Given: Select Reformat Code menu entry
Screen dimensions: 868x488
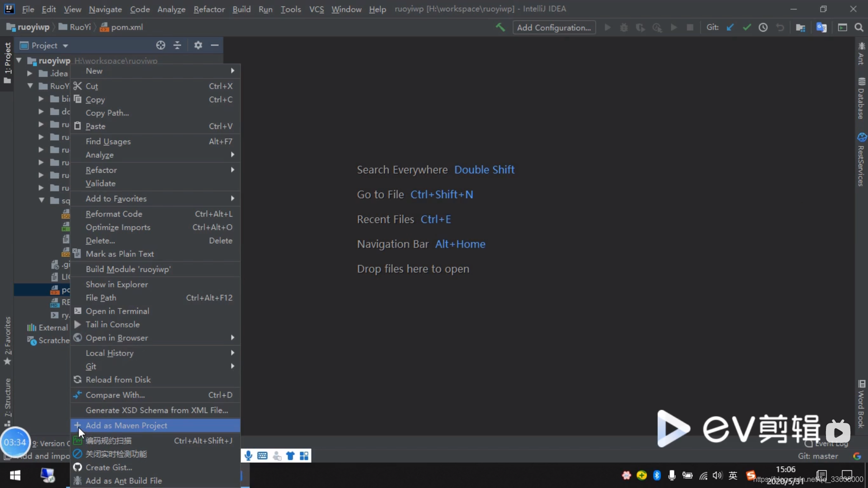Looking at the screenshot, I should pos(156,214).
